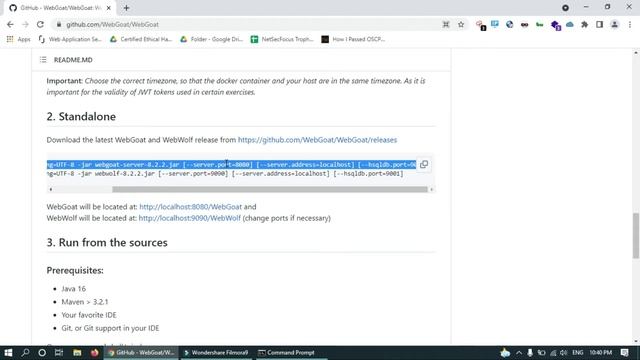Close the GitHub WebGoat tab
640x360 pixels.
(x=109, y=8)
